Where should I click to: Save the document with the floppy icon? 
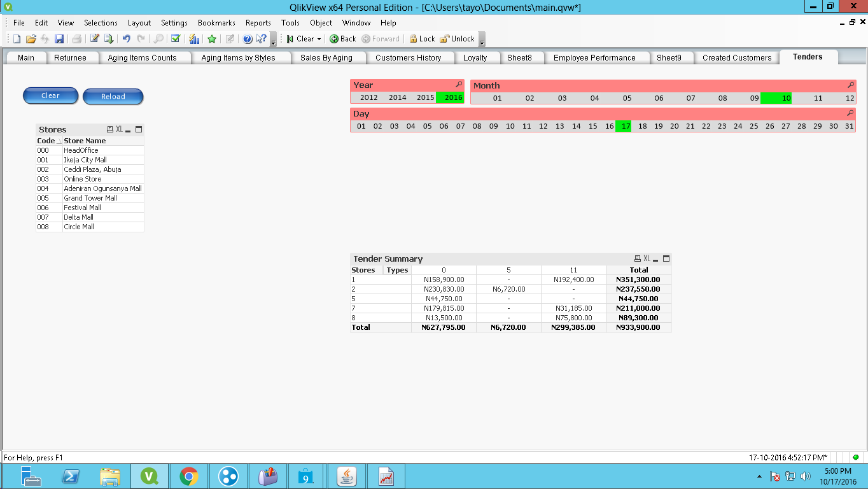click(x=59, y=39)
